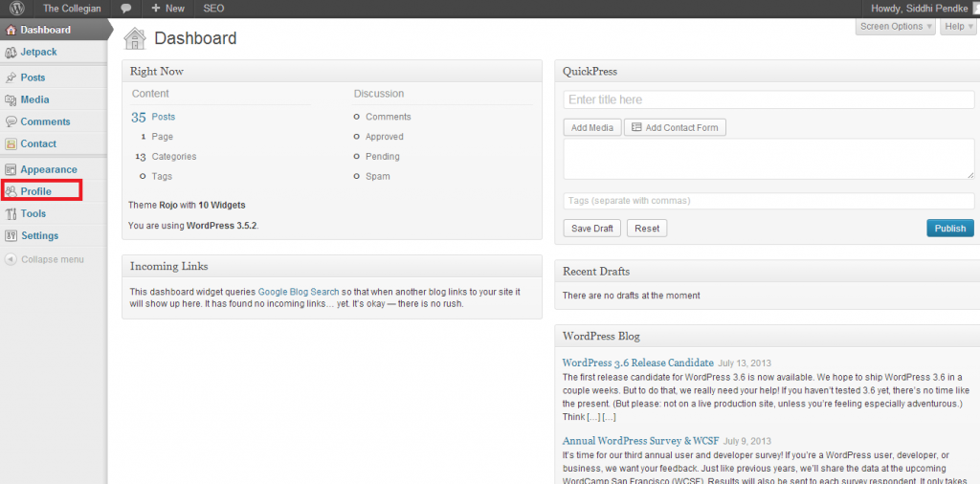The height and width of the screenshot is (484, 980).
Task: Click the Incoming Links widget header
Action: [x=332, y=266]
